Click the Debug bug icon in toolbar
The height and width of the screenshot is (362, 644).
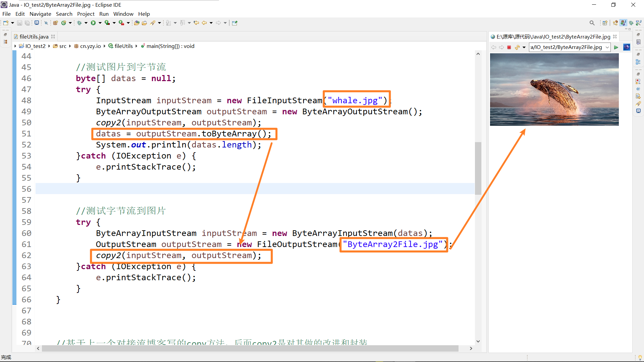79,23
